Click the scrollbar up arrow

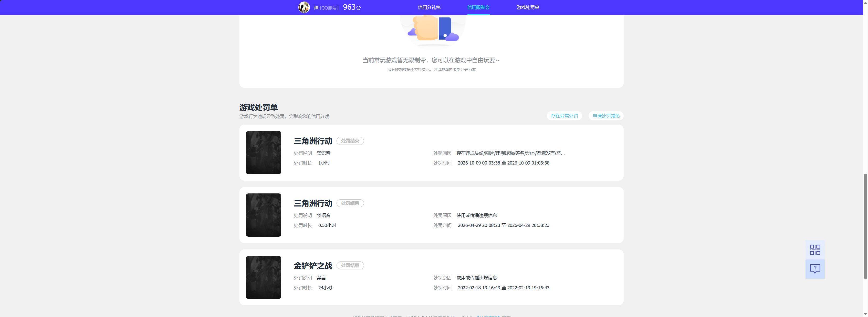[865, 2]
